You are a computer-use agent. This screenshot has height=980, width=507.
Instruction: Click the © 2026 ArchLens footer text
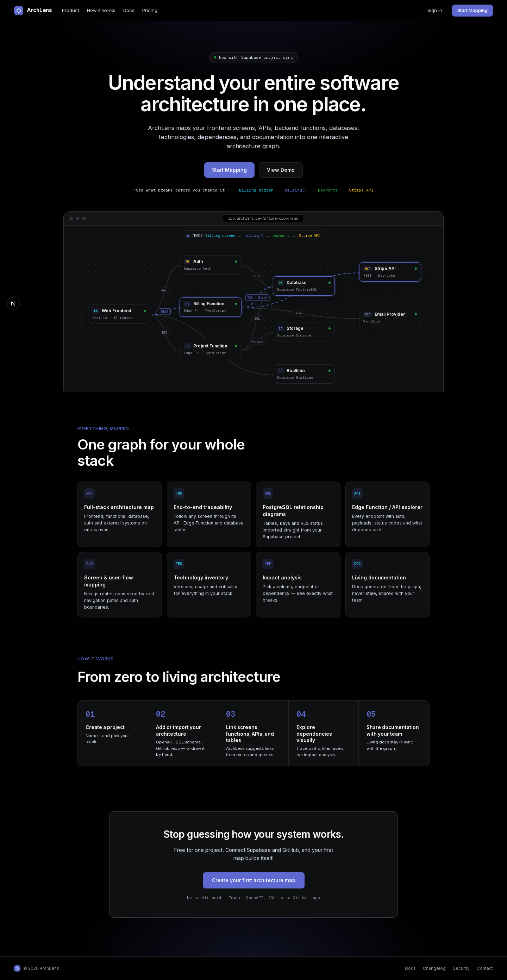(x=41, y=968)
